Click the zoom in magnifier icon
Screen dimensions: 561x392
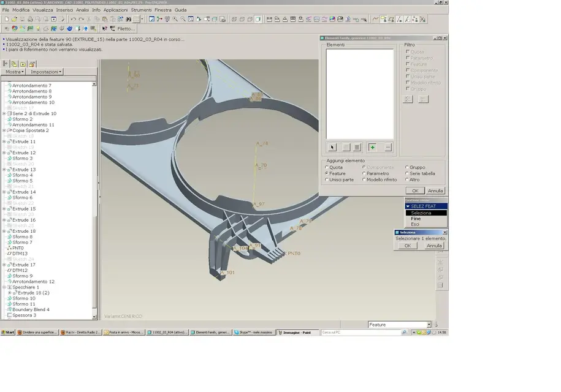175,20
